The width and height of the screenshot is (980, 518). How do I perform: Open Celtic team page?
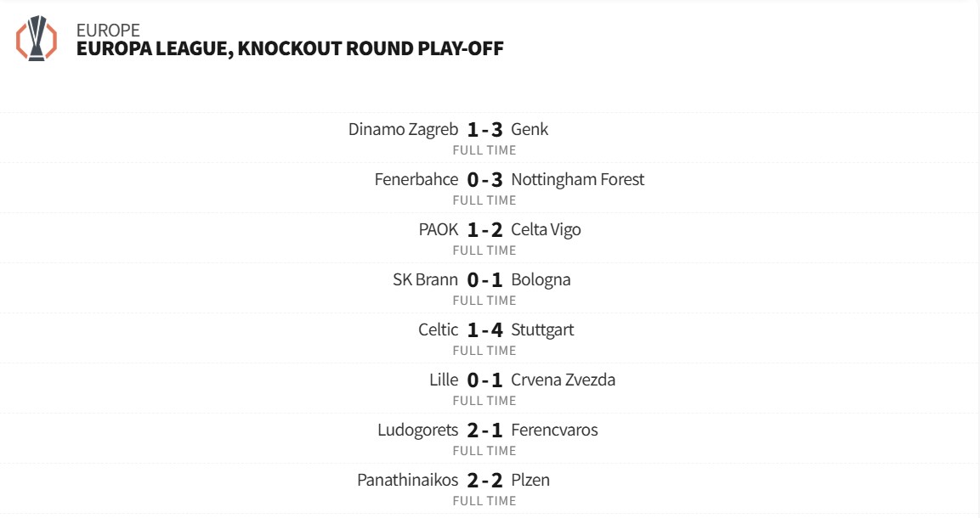pos(438,329)
